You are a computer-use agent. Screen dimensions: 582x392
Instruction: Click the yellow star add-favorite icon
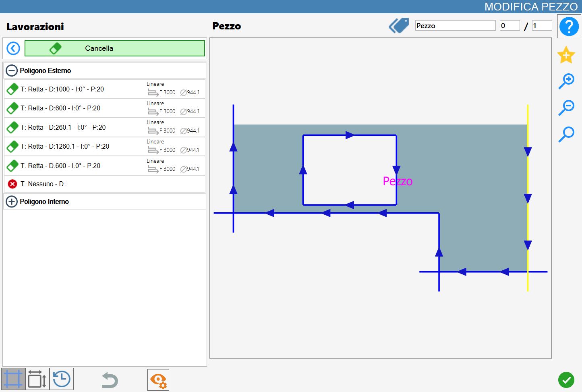pos(566,55)
